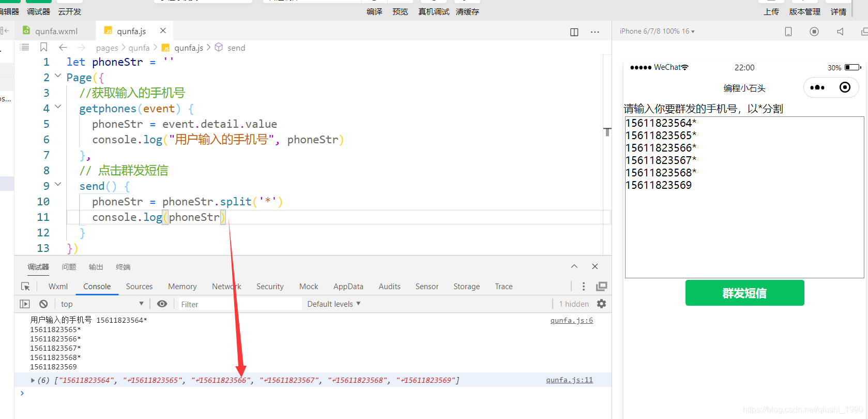Select the qunfa.js editor tab
The height and width of the screenshot is (419, 868).
(131, 31)
